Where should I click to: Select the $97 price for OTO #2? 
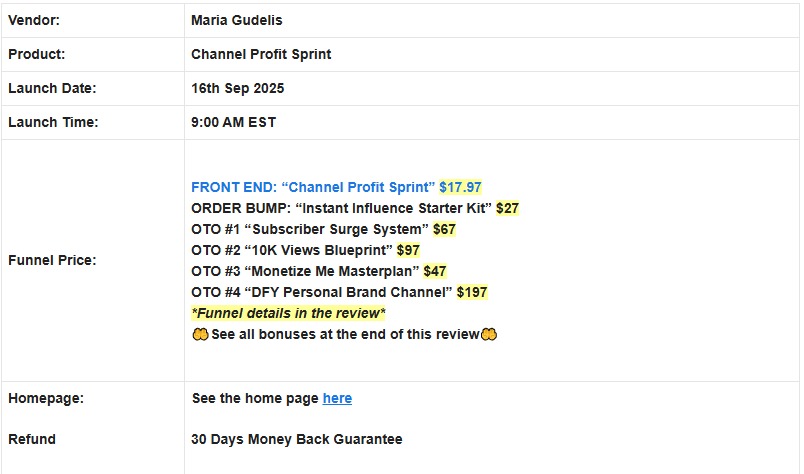point(408,250)
